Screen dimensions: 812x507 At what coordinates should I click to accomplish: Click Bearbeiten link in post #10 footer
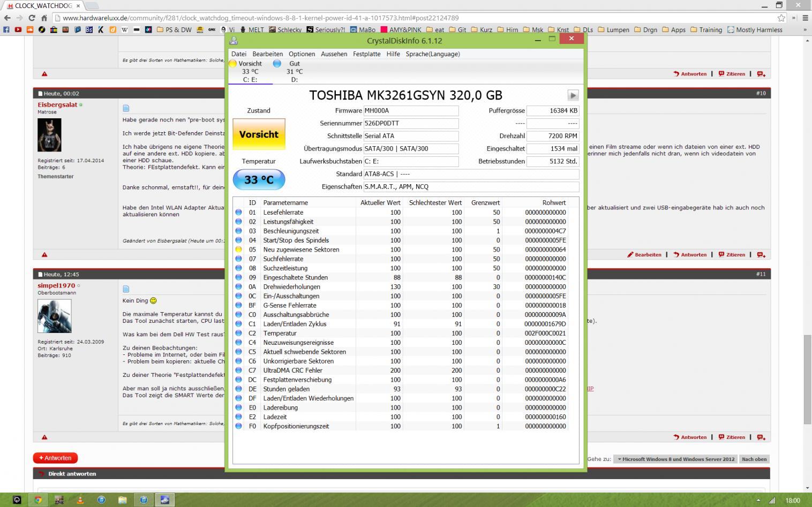click(x=644, y=255)
